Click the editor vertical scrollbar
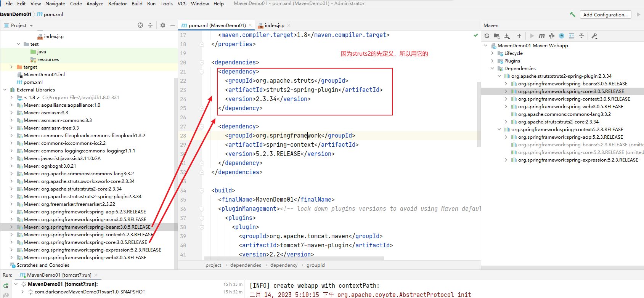Image resolution: width=644 pixels, height=298 pixels. coord(479,114)
